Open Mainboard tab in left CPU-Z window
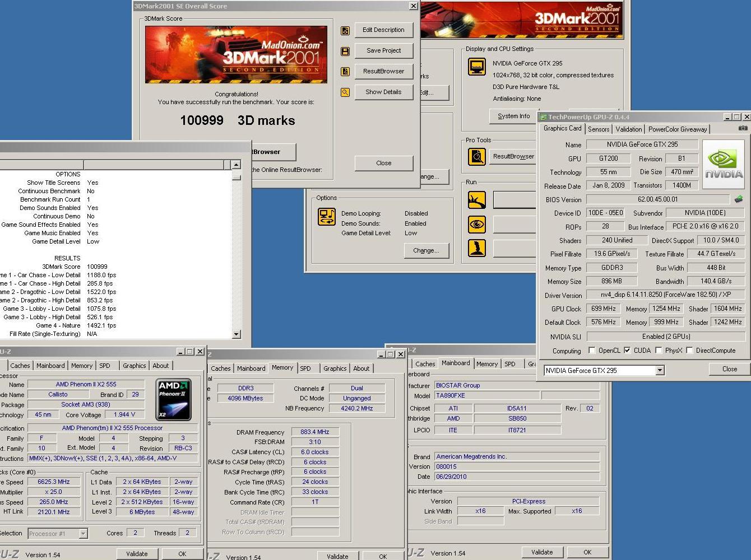The image size is (751, 560). click(50, 366)
